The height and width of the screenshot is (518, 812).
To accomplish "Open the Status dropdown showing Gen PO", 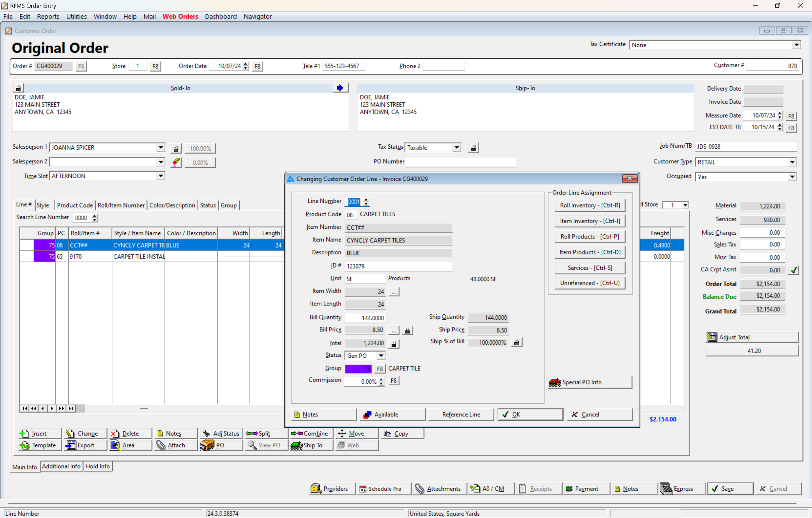I will pos(381,355).
